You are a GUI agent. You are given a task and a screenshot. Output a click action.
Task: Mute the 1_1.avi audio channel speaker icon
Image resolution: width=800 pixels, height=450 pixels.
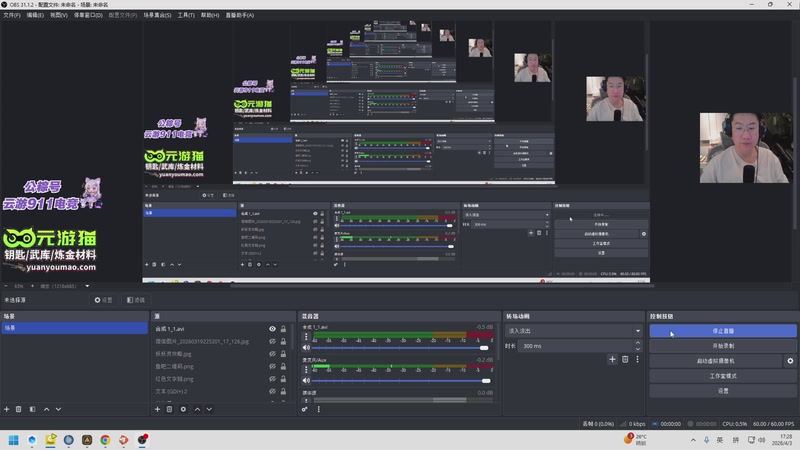(306, 348)
